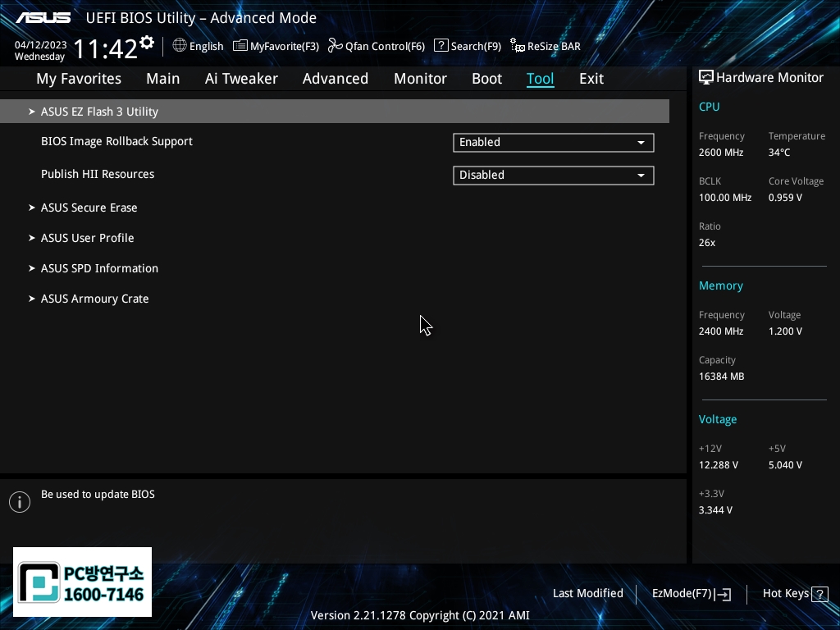Open MyFavorite(F3)
840x630 pixels.
276,46
